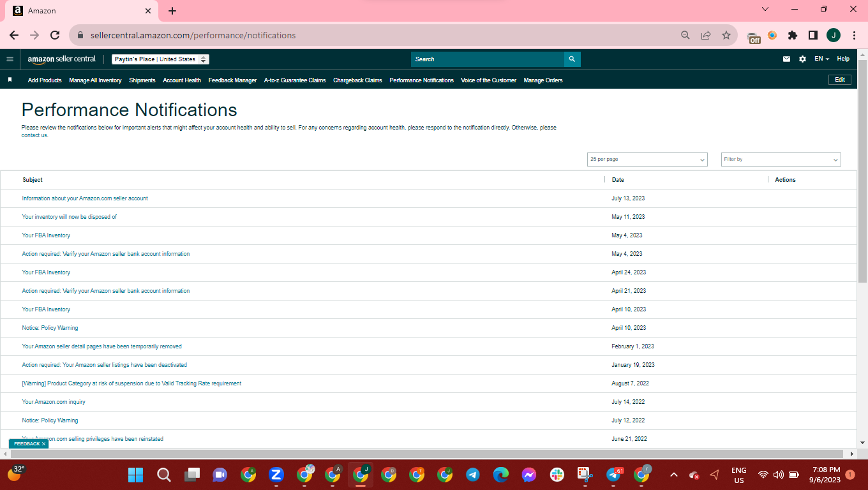View site information via the lock icon
Screen dimensions: 868x490
80,36
